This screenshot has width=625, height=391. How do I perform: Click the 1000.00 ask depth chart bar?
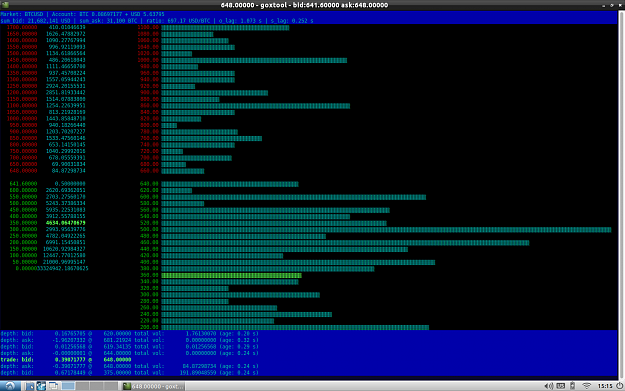tap(254, 61)
